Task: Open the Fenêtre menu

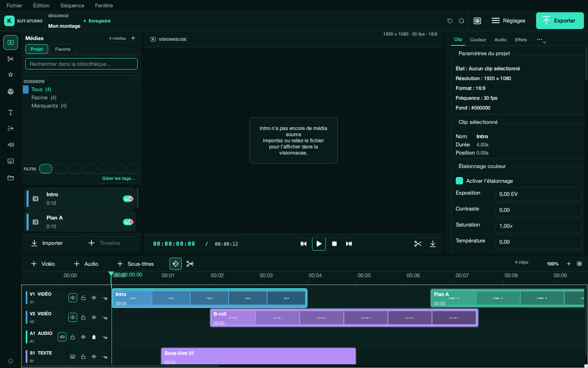Action: coord(104,5)
